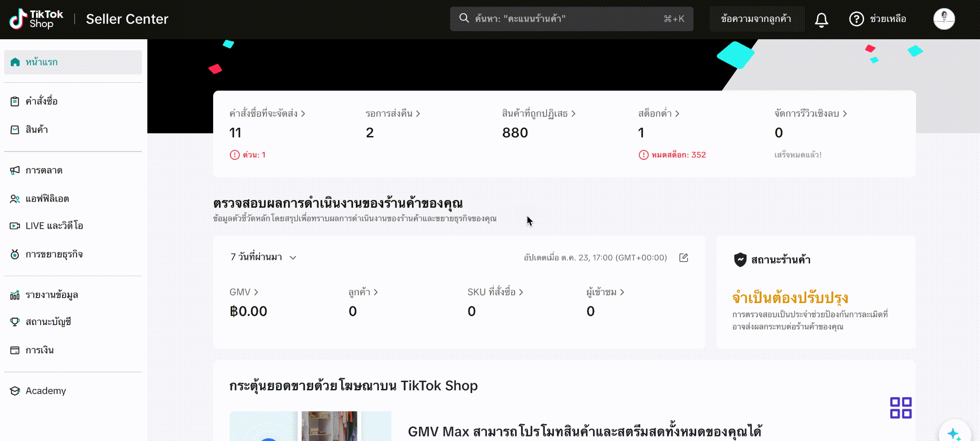Select the LIVE และวิดีโอ sidebar icon

point(14,226)
